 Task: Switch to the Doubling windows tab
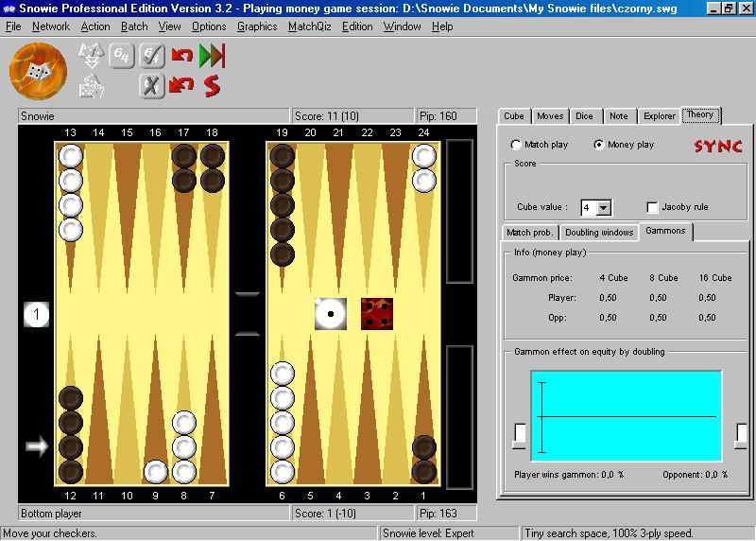[598, 233]
